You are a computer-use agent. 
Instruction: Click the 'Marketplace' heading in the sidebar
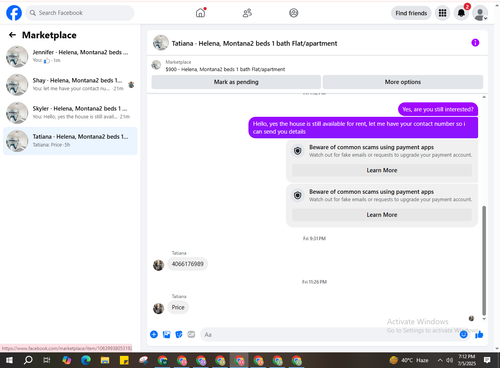[x=49, y=35]
